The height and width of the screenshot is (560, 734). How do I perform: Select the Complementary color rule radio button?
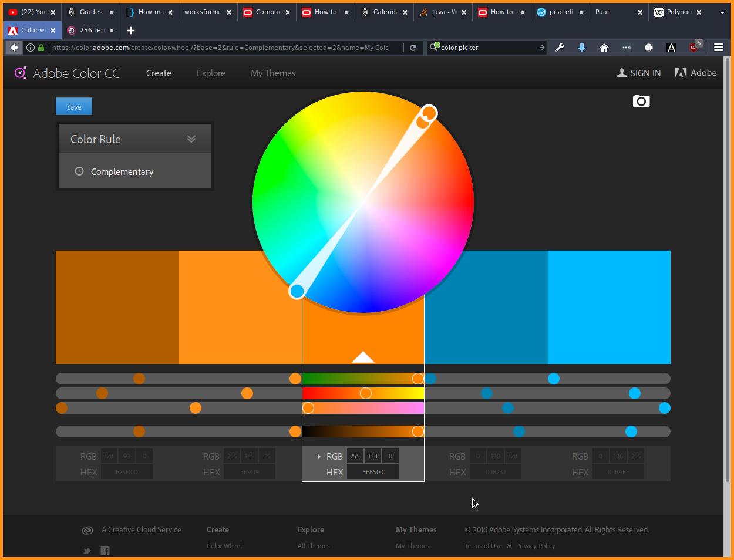click(x=79, y=171)
